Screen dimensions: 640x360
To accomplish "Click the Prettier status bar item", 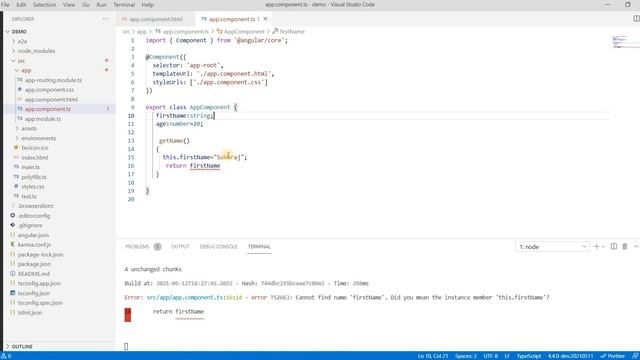I will coord(613,356).
